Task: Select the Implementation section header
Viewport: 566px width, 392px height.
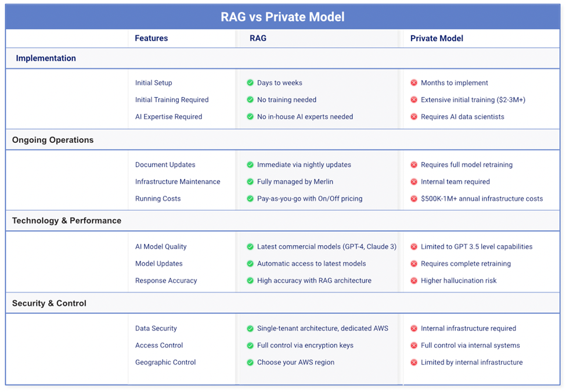Action: pos(283,58)
